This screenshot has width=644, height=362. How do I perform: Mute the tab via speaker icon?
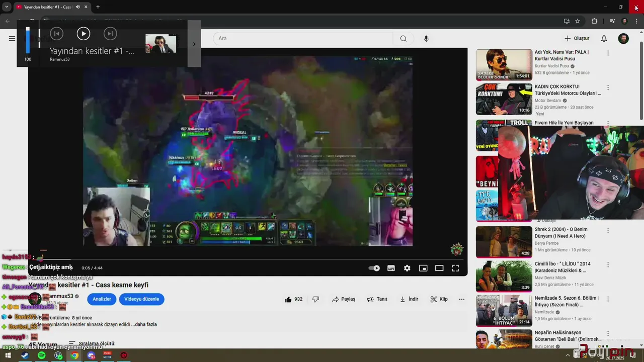77,7
